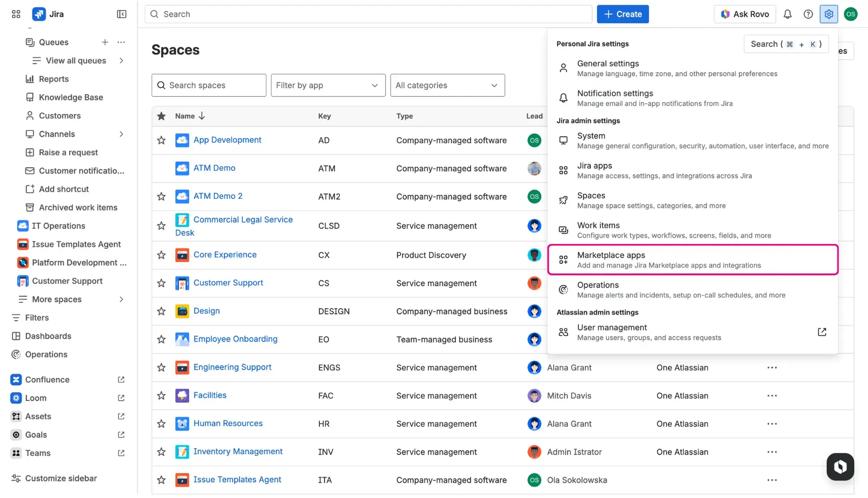Star the Human Resources space
Screen dimensions: 868x498
click(161, 423)
